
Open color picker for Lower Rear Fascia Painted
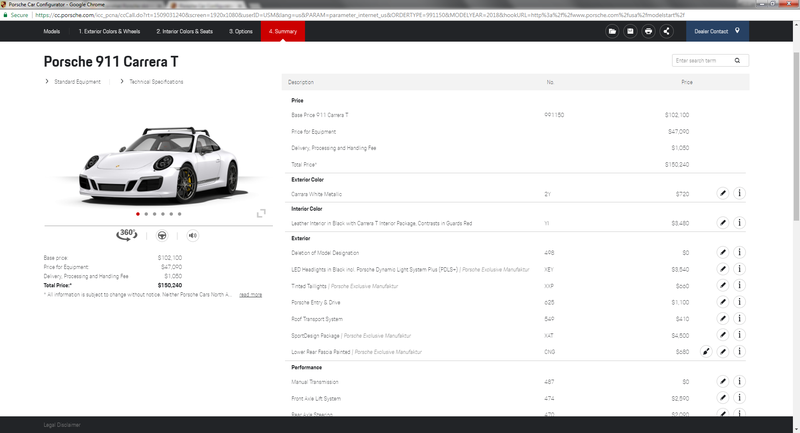[706, 351]
